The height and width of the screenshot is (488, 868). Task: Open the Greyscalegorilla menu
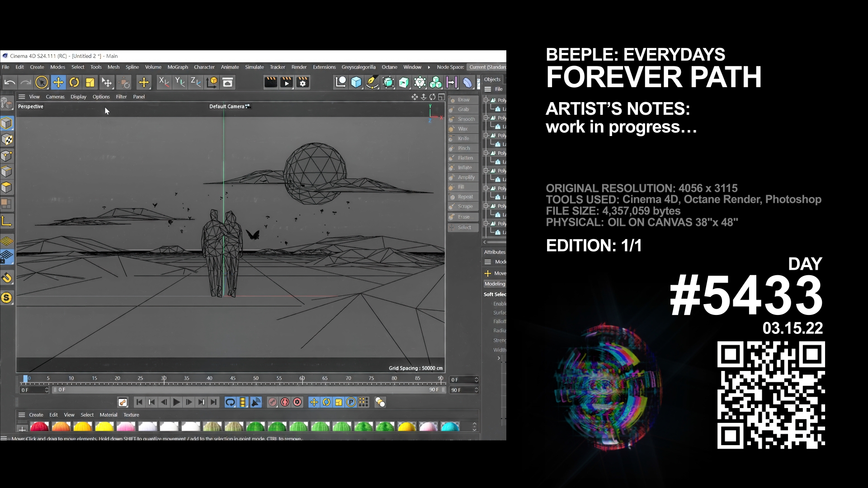pos(359,67)
